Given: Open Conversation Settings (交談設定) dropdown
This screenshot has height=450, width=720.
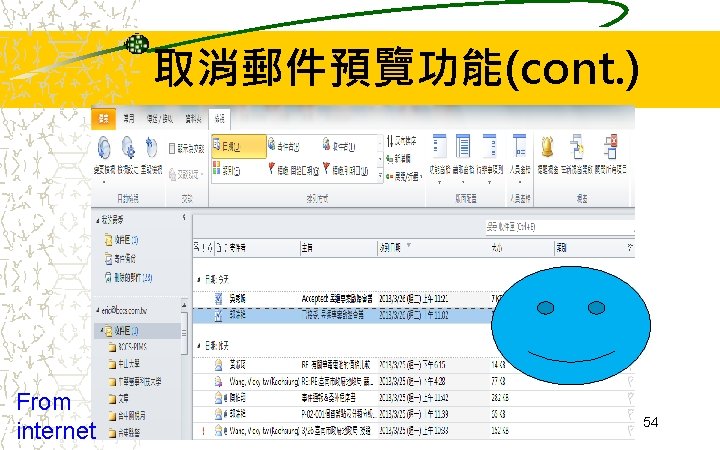Looking at the screenshot, I should (x=186, y=174).
